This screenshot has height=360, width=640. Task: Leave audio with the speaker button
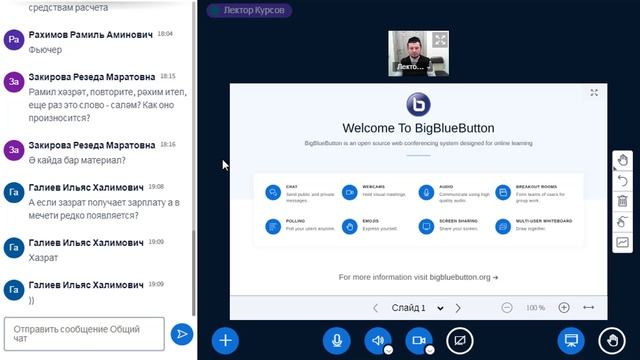[378, 340]
